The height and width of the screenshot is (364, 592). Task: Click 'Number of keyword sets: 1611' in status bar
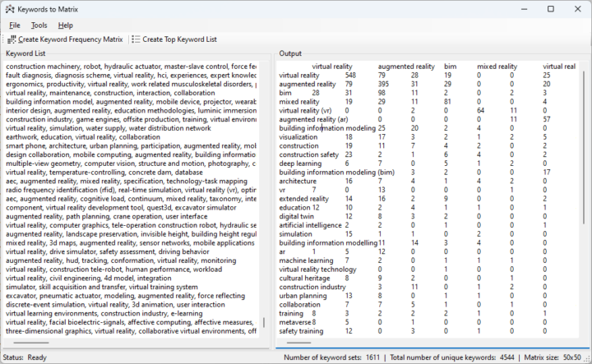(332, 357)
